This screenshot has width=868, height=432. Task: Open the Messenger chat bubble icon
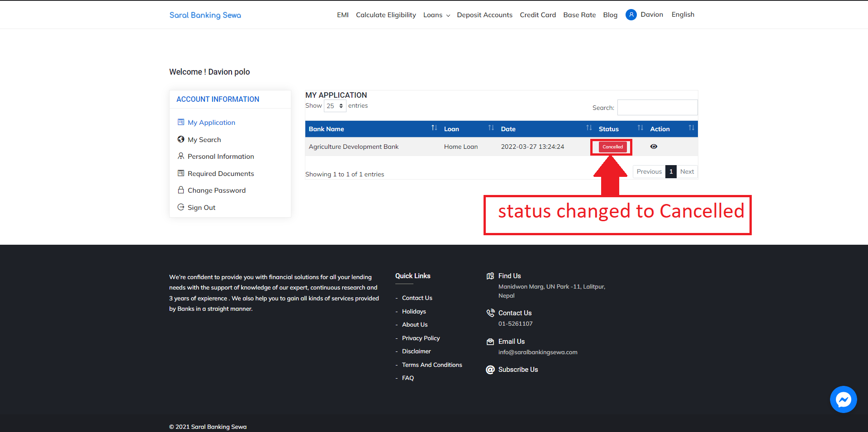843,399
